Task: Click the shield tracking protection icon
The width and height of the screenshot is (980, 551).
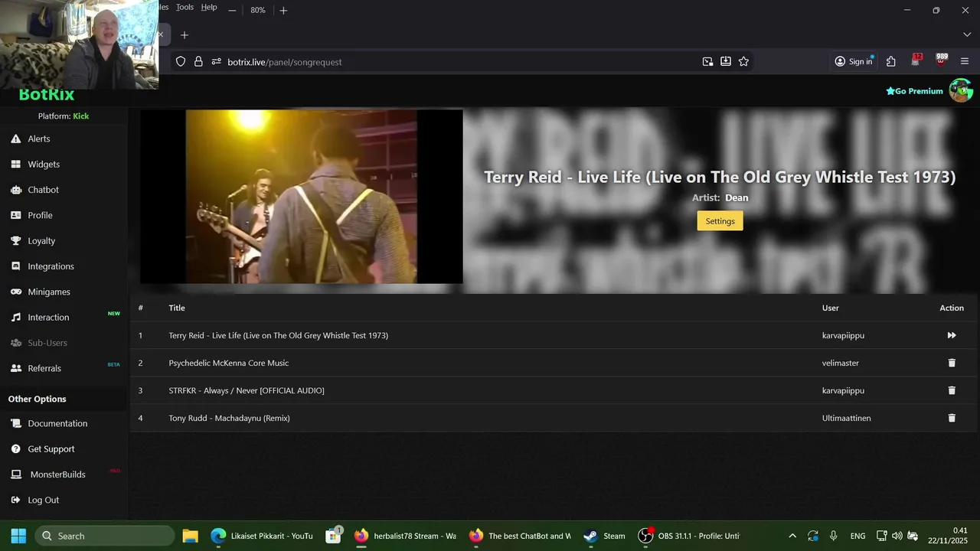Action: pos(181,61)
